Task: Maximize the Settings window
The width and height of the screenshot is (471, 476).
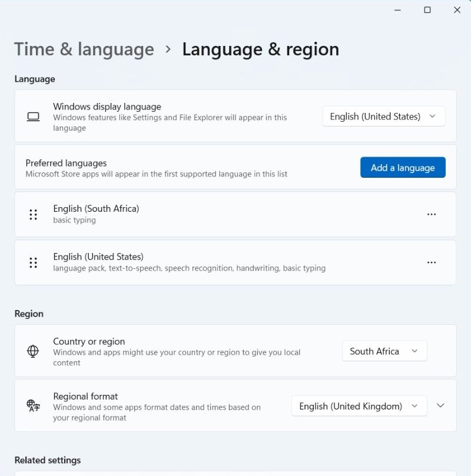Action: 427,10
